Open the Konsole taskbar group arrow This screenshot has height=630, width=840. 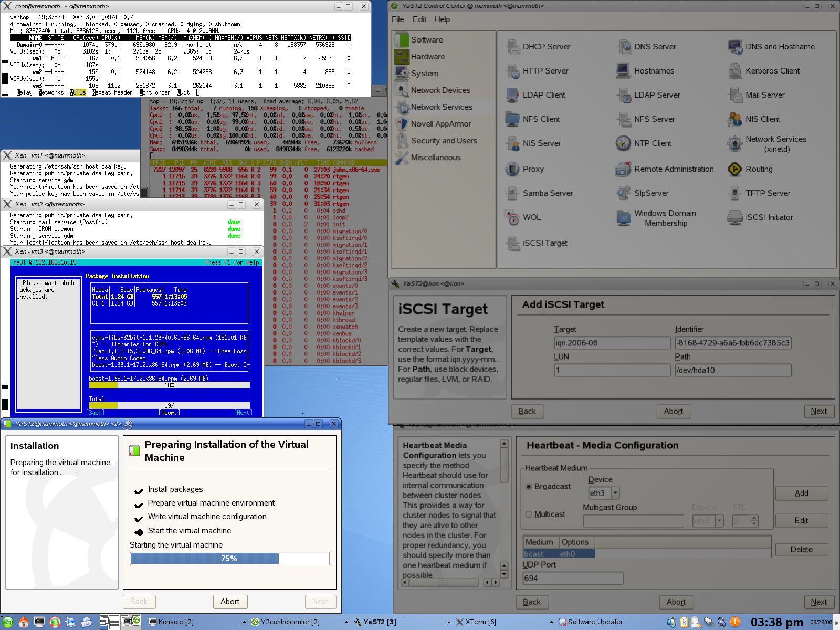[x=244, y=622]
